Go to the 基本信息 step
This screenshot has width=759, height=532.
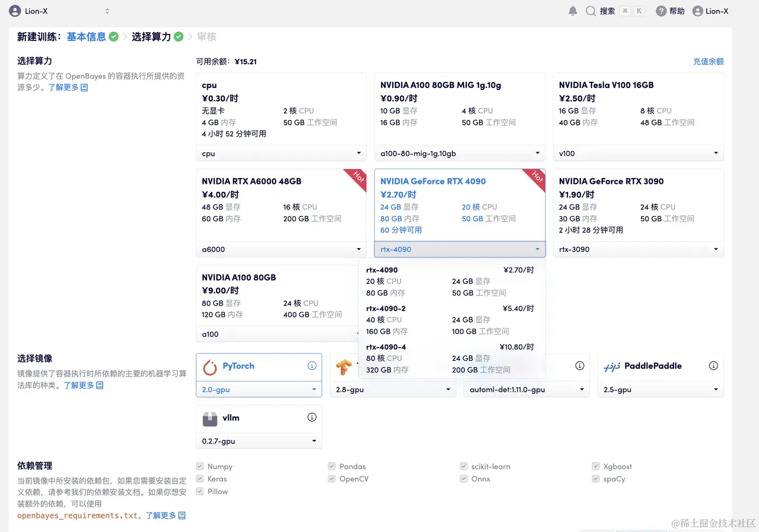pyautogui.click(x=86, y=36)
